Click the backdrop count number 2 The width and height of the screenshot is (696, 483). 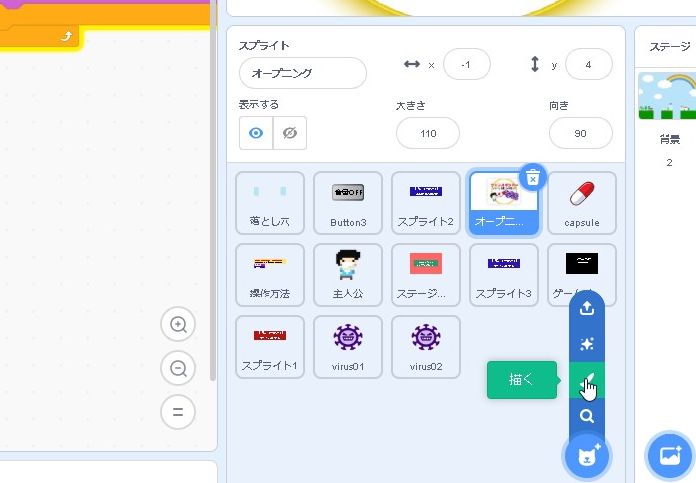coord(669,162)
